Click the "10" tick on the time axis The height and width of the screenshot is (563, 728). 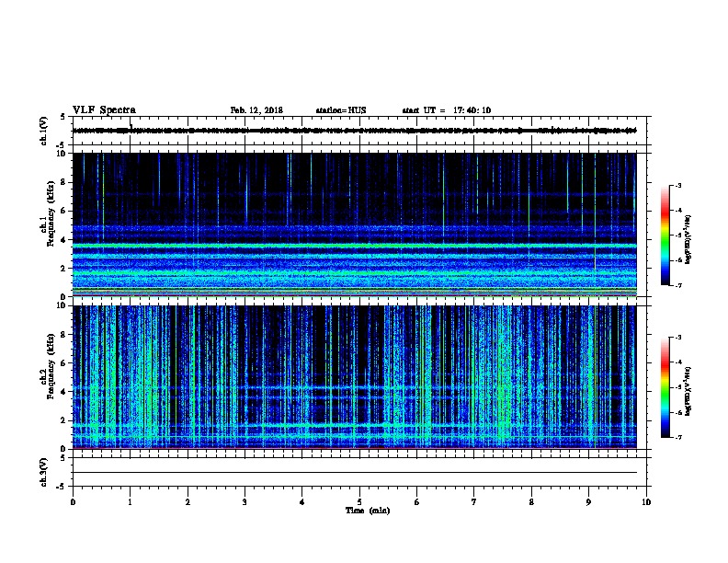click(646, 502)
